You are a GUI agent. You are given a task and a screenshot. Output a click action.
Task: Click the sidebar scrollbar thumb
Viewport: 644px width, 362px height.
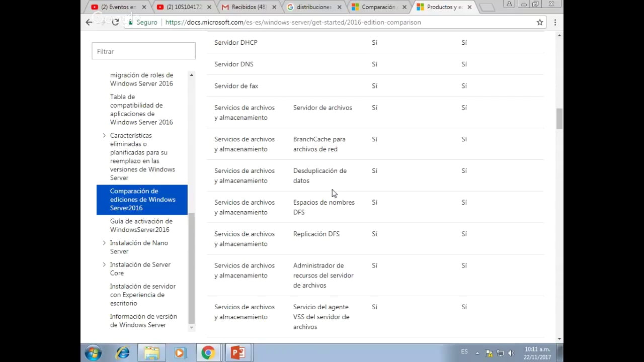coord(191,268)
